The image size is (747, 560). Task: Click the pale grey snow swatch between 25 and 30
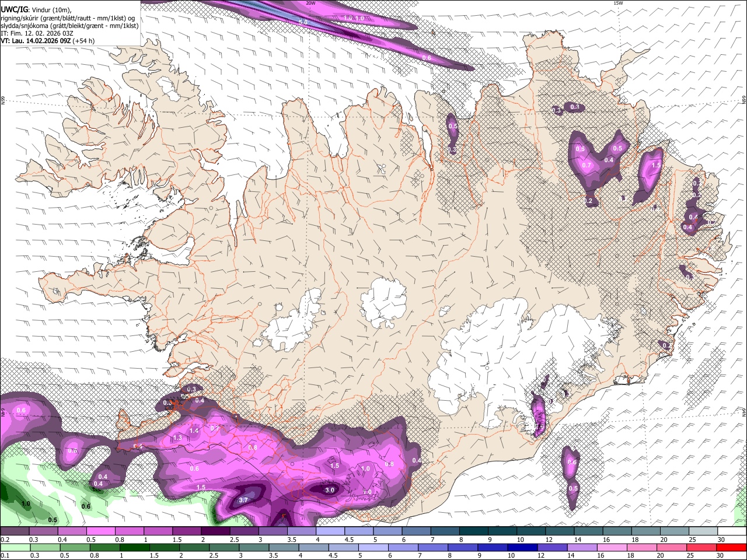[x=703, y=531]
